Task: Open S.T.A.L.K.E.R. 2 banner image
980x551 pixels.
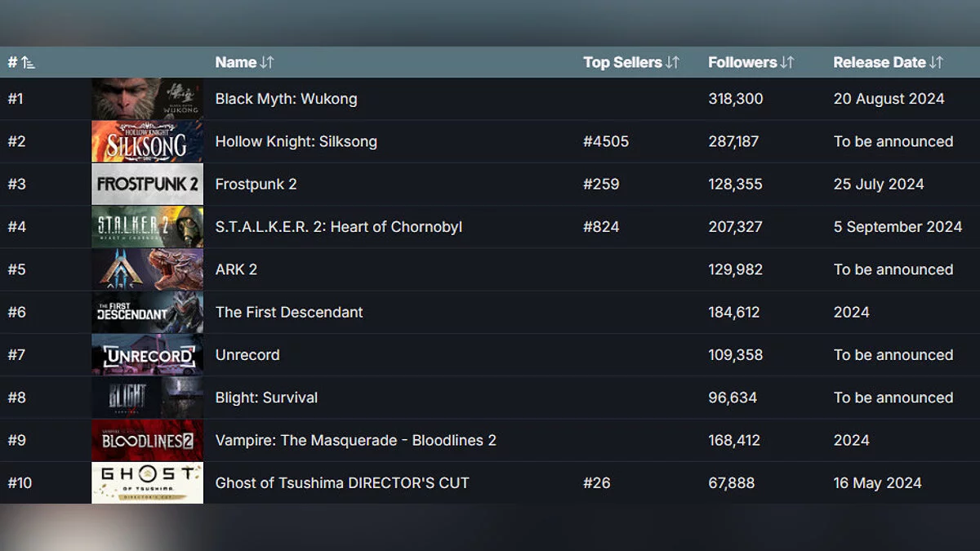Action: (147, 227)
